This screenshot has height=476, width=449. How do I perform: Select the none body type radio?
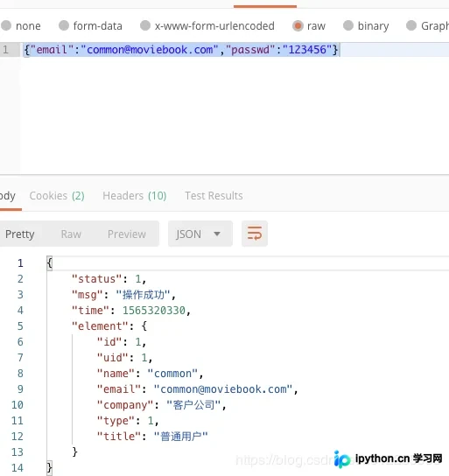pos(6,25)
